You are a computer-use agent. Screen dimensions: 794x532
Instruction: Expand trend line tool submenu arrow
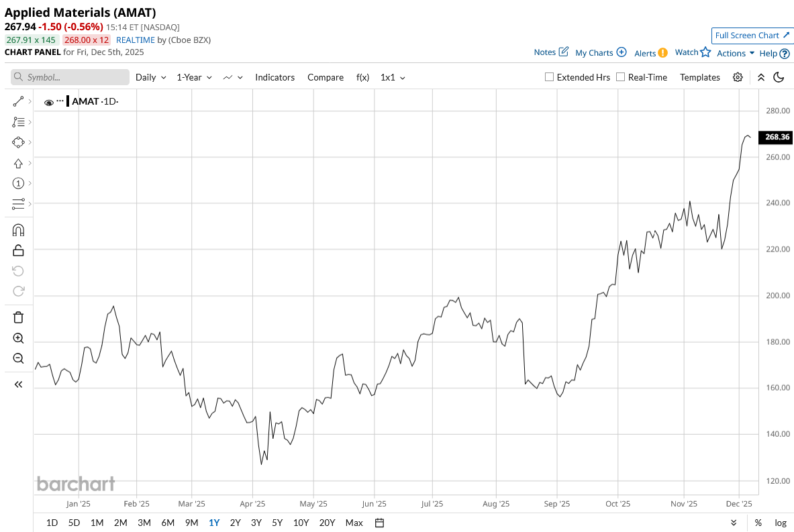(x=30, y=102)
